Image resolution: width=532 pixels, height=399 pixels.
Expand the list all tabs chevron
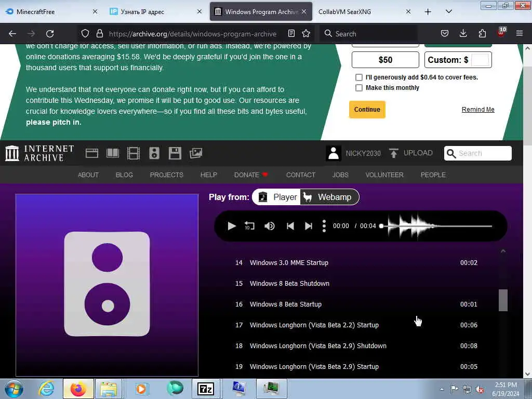pyautogui.click(x=448, y=11)
